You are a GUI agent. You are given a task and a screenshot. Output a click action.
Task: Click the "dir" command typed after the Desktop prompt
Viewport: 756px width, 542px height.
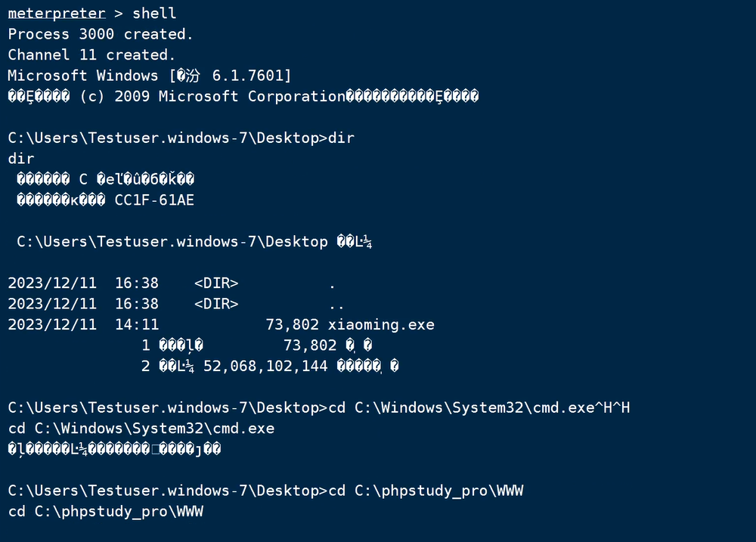341,138
